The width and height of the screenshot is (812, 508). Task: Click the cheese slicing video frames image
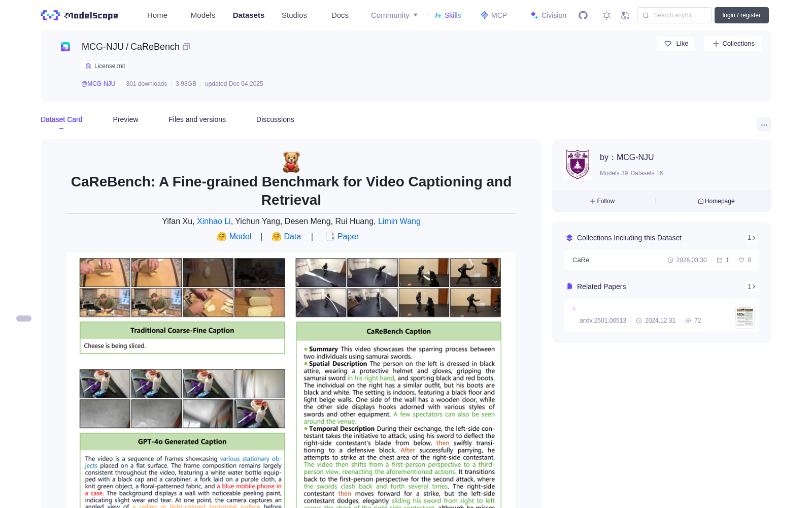point(182,288)
